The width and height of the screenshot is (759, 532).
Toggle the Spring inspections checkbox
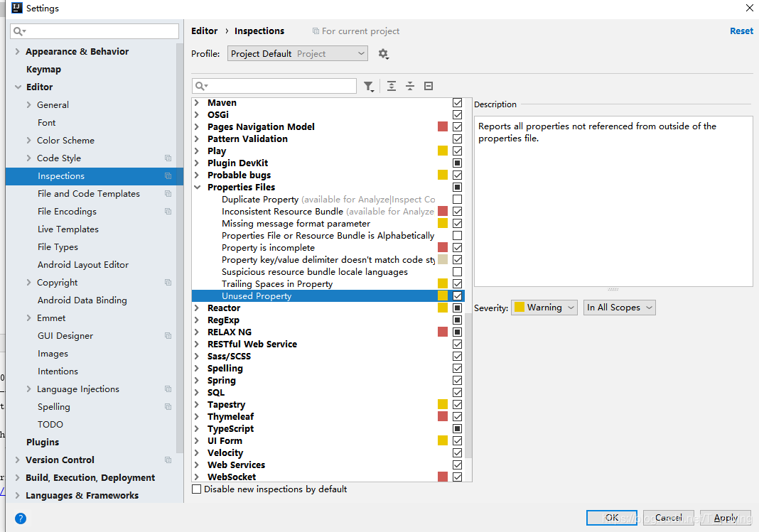(x=458, y=381)
